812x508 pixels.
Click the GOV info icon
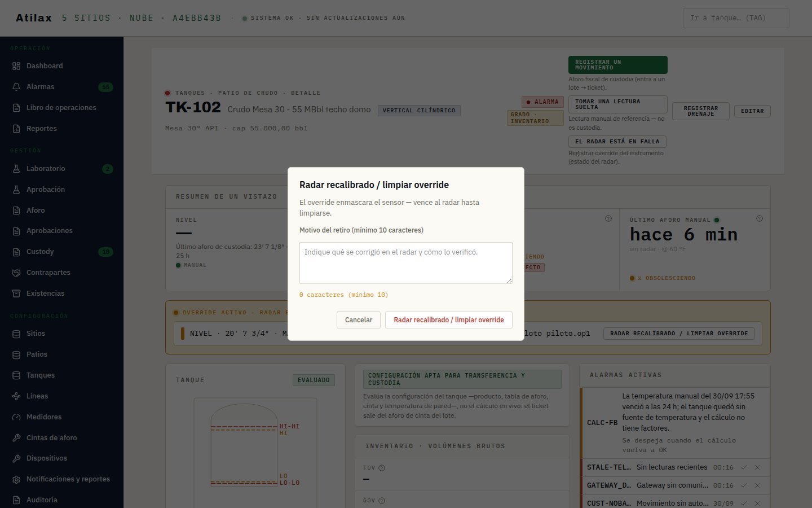(x=382, y=501)
